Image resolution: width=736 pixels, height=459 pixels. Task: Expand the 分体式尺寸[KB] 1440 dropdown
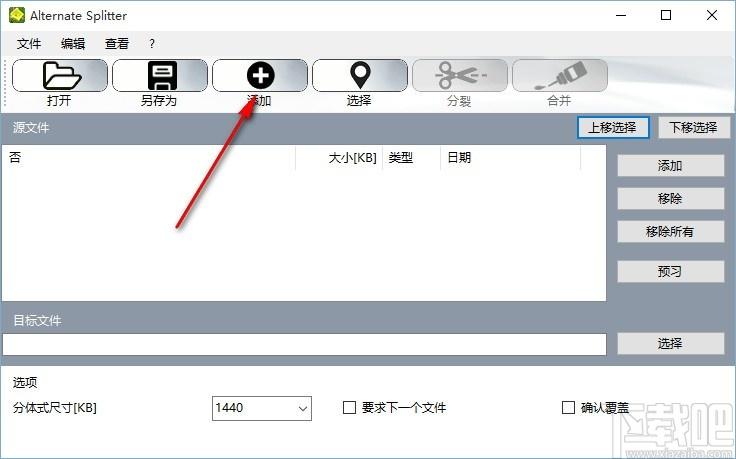(303, 408)
